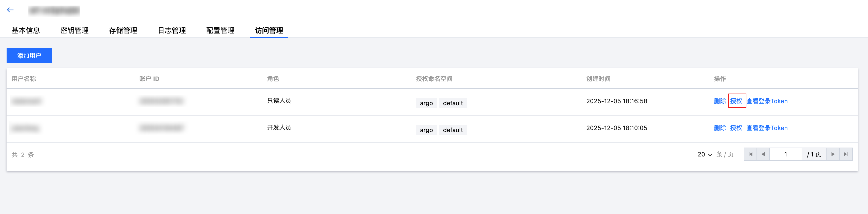
Task: Go to first page of results
Action: point(750,154)
